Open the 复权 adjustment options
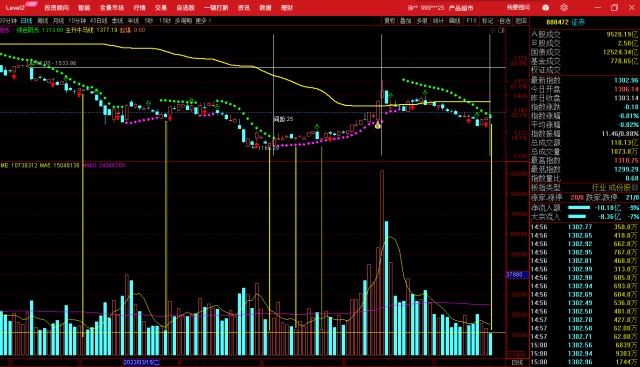This screenshot has width=640, height=367. click(390, 20)
